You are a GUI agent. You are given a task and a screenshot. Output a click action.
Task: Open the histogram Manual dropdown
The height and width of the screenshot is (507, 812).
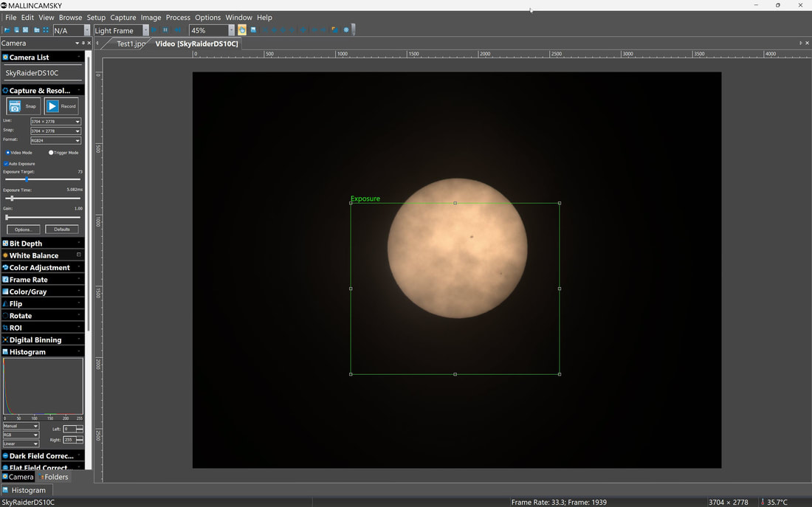coord(21,427)
